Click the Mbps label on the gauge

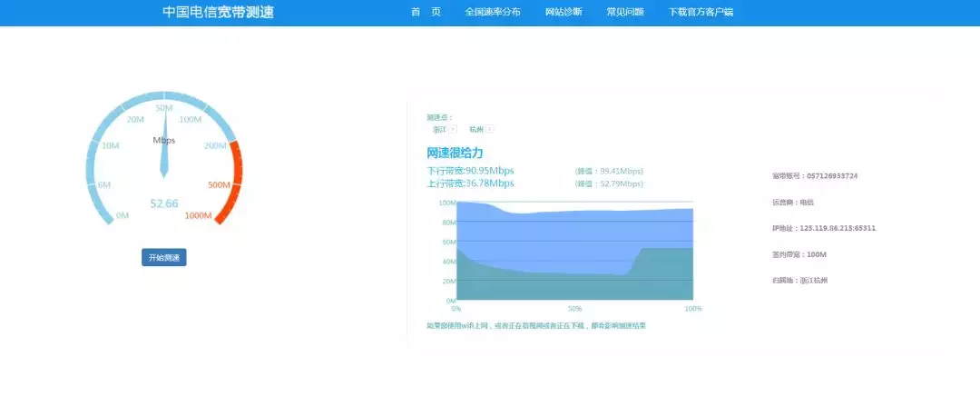tap(164, 140)
